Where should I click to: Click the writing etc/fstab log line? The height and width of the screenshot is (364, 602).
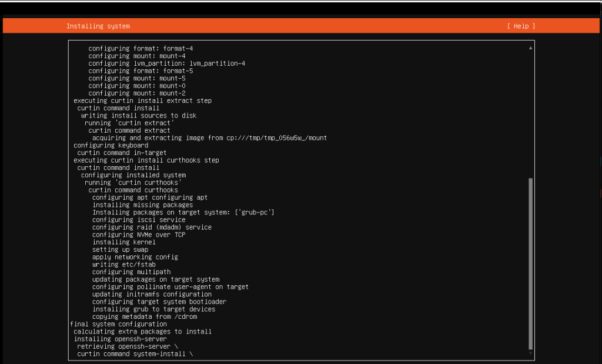(125, 264)
